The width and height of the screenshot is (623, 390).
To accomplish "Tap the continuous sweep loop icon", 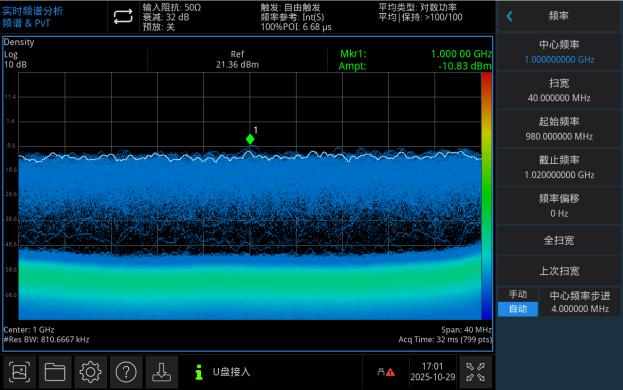I will point(123,17).
